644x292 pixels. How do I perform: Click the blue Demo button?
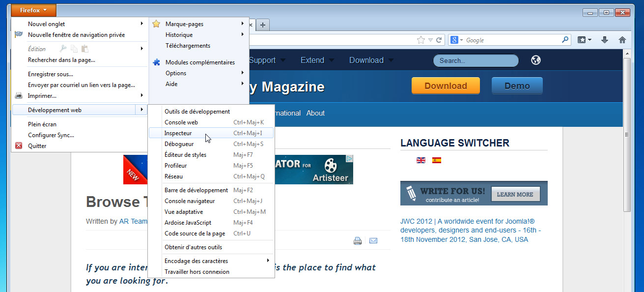(517, 86)
